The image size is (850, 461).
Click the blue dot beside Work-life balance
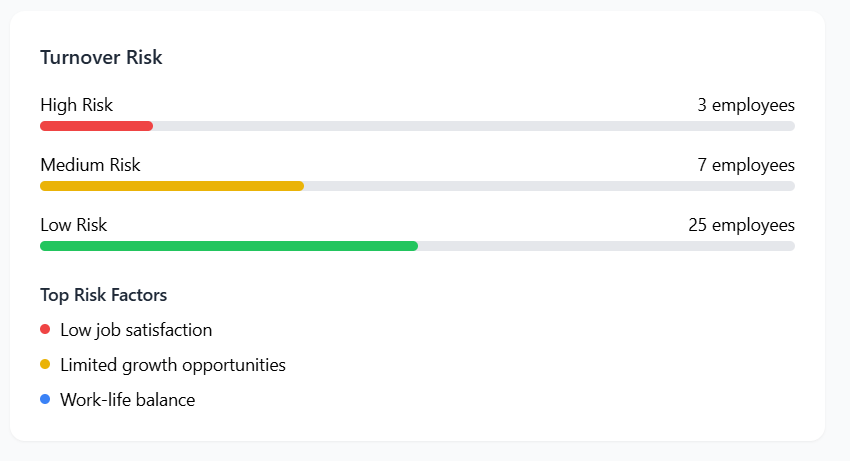[x=45, y=399]
